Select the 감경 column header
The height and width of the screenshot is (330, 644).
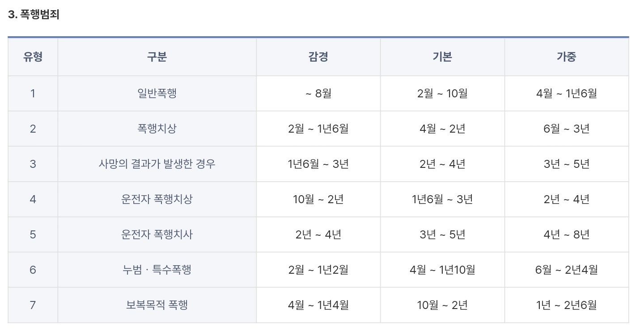point(318,57)
